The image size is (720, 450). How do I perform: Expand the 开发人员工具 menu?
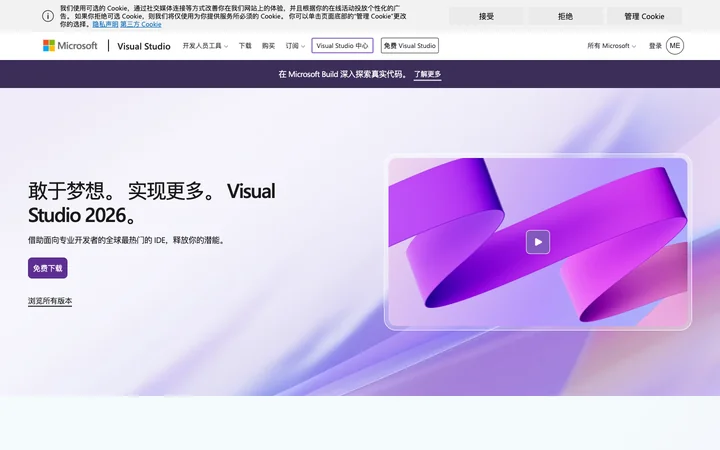(205, 46)
